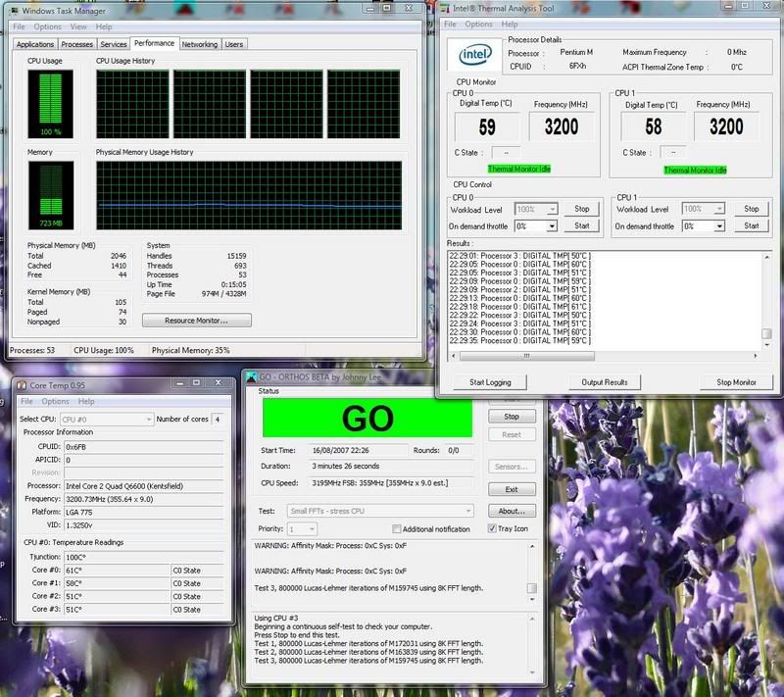Click the green GO status indicator
Screen dimensions: 784x697
pos(367,418)
